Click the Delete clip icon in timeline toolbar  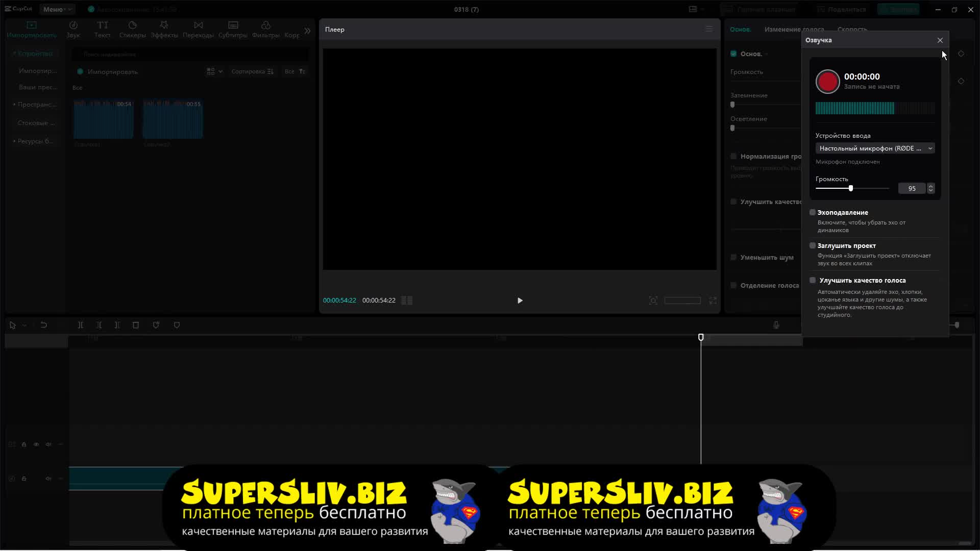click(136, 325)
